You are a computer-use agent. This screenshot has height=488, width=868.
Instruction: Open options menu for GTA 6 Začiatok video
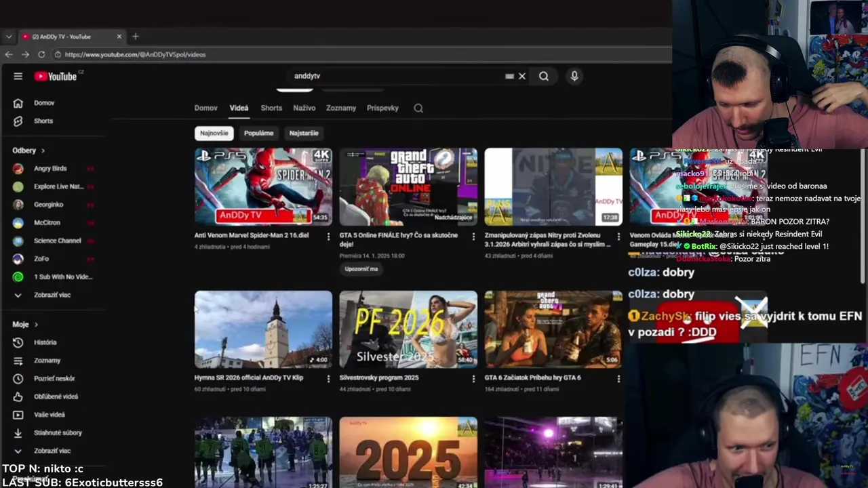[x=618, y=379]
